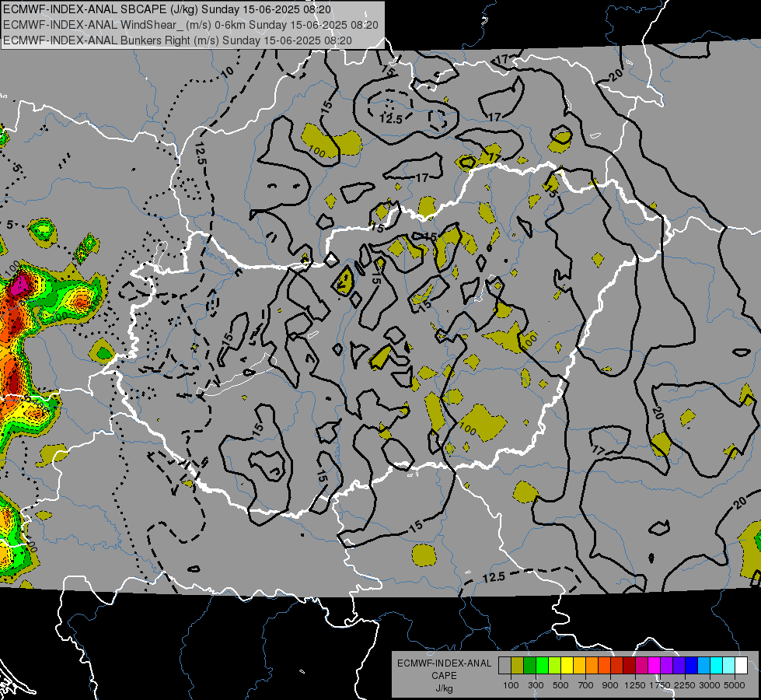Image resolution: width=761 pixels, height=700 pixels.
Task: Click the 3000 value on legend scale
Action: point(709,685)
